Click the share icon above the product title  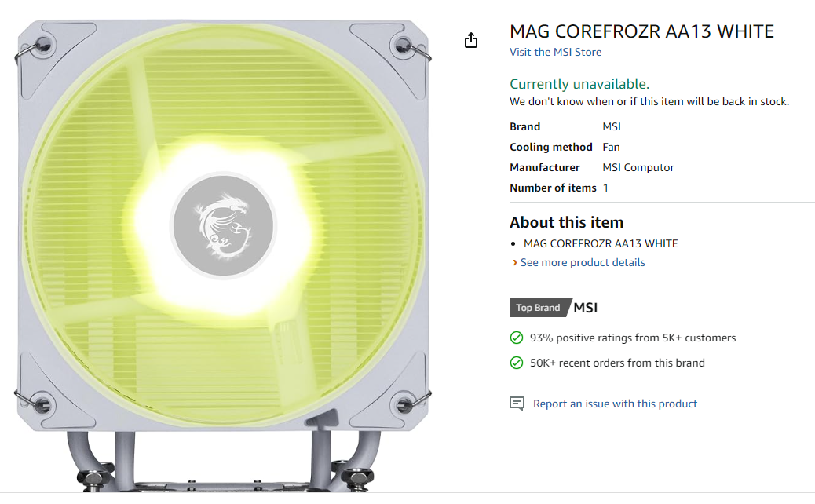471,40
